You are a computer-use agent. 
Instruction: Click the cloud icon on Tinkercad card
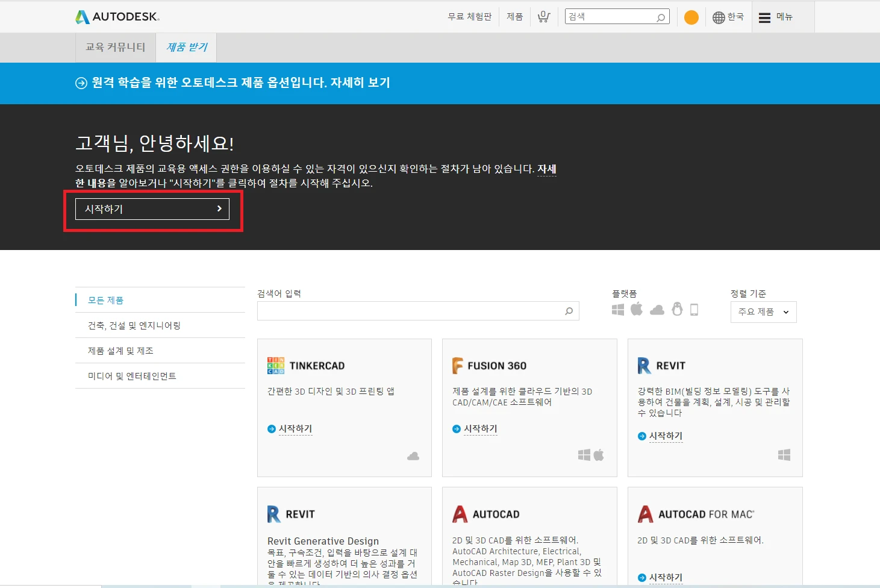[413, 456]
